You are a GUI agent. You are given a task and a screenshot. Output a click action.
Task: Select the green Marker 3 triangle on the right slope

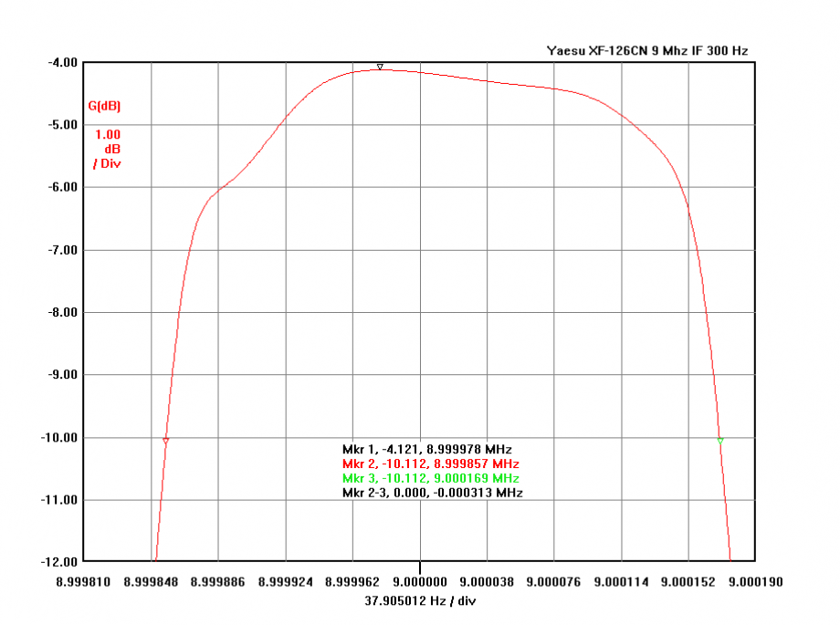coord(720,441)
